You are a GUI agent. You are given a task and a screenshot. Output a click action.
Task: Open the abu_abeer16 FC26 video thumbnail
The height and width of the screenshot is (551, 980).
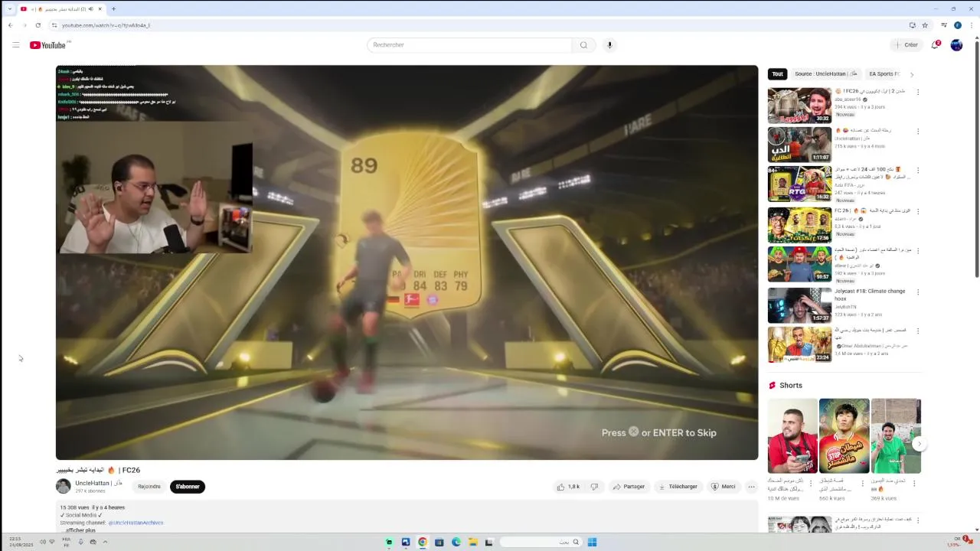click(x=799, y=106)
